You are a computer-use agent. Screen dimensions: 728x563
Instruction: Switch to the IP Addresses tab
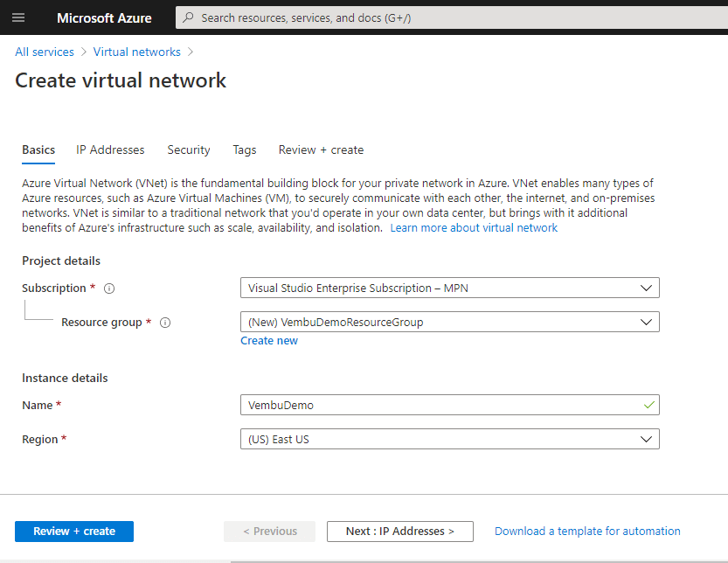(110, 150)
